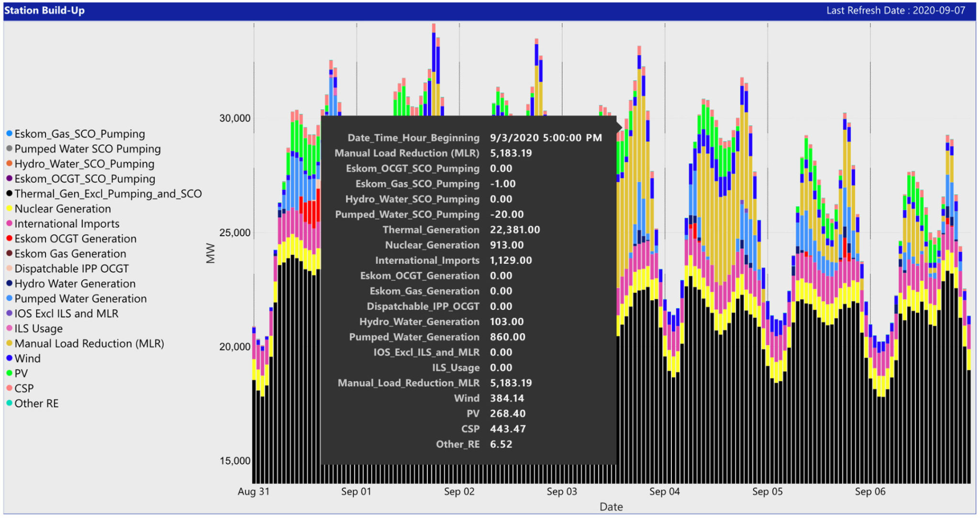This screenshot has height=518, width=980.
Task: Select Manual Load Reduction (MLR) legend item
Action: tap(89, 344)
